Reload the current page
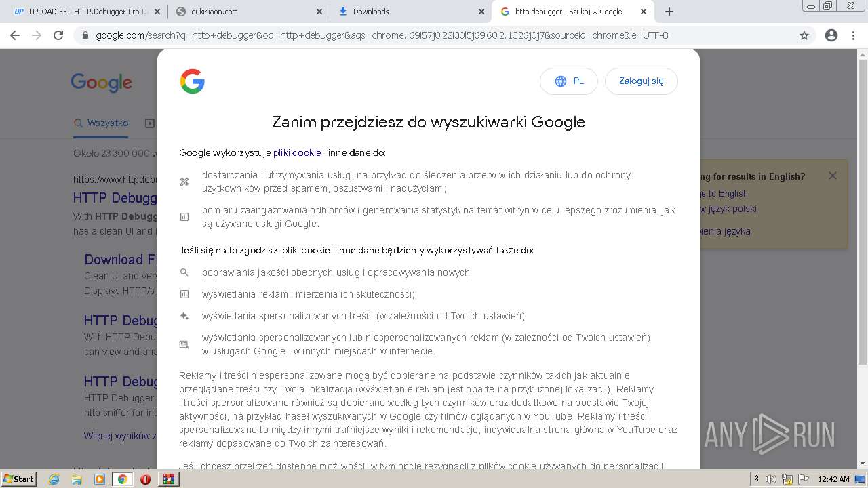Screen dimensions: 868x488 [58, 35]
